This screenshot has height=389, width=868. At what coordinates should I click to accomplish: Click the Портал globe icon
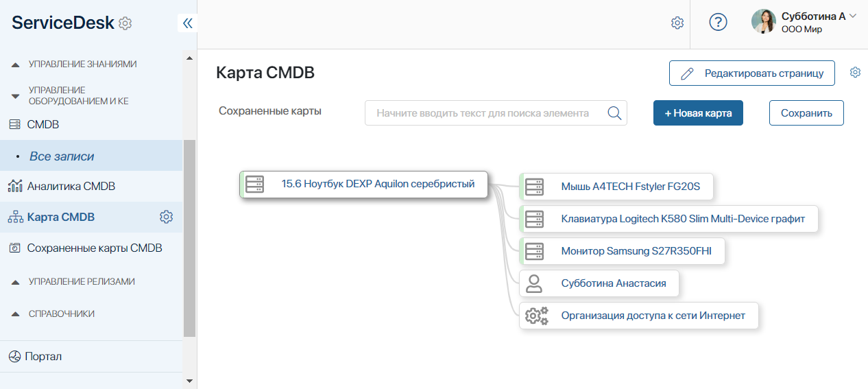(x=14, y=357)
